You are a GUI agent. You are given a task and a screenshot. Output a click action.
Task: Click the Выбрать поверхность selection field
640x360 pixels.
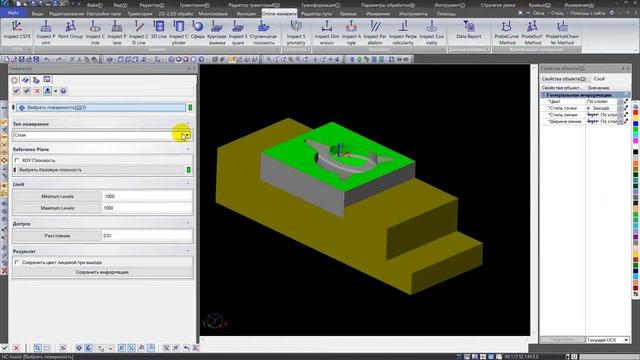[101, 107]
